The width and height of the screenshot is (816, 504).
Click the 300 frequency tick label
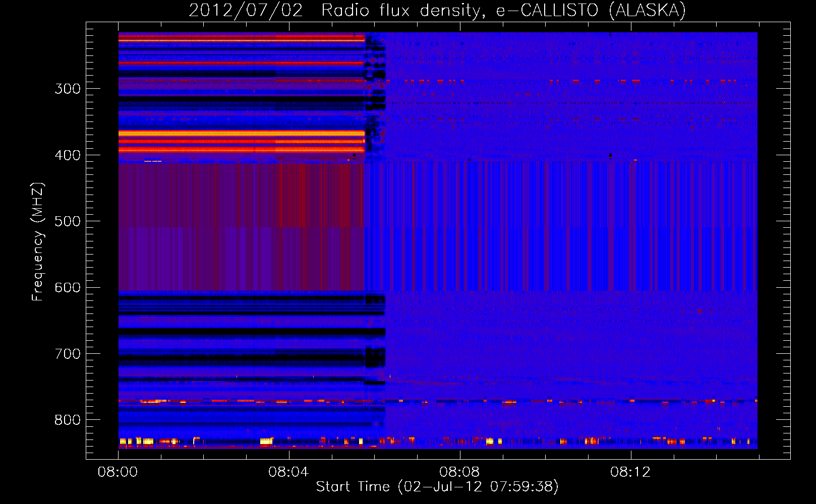pos(68,89)
